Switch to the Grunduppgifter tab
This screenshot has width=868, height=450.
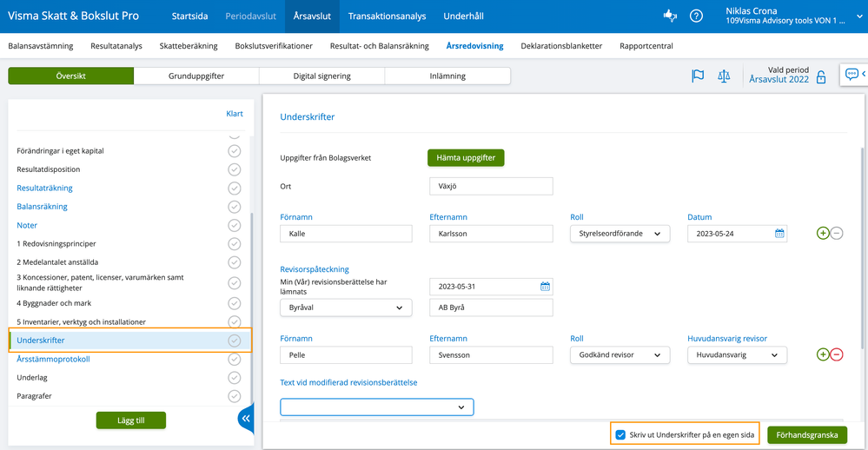(x=196, y=76)
